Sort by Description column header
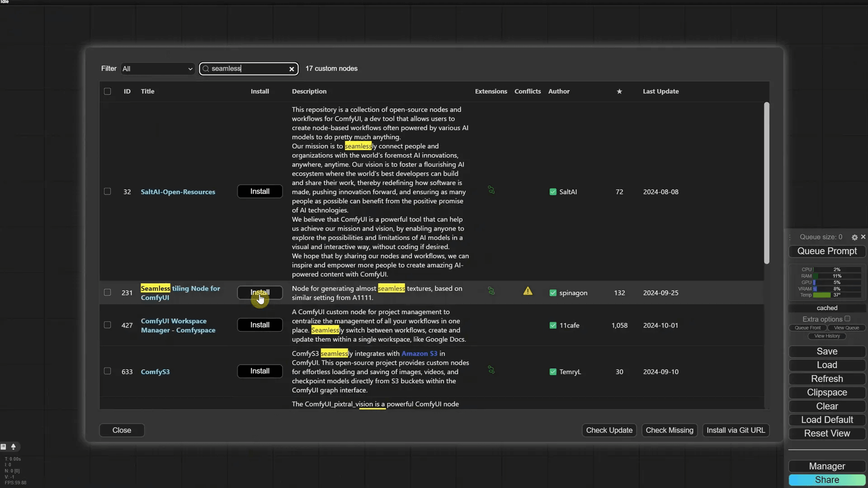 (x=309, y=91)
